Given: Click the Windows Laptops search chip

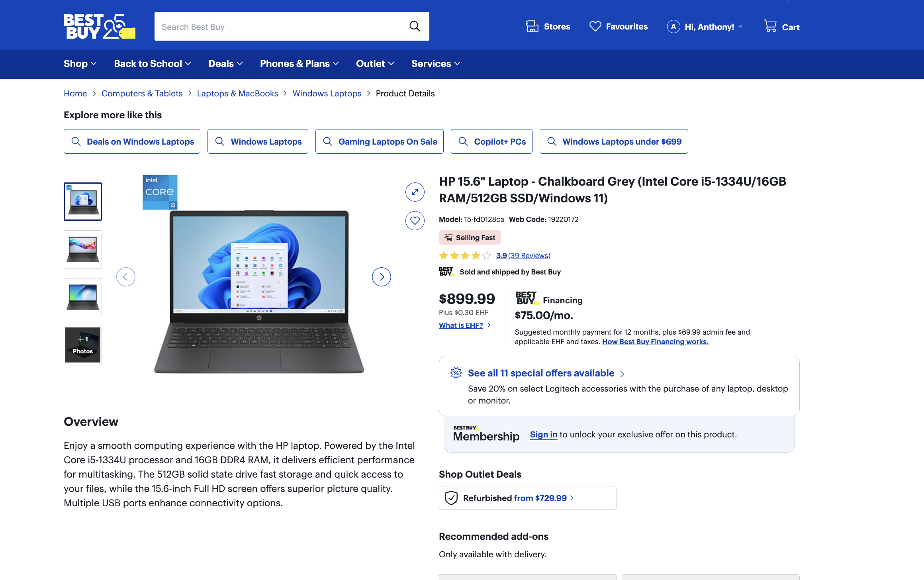Looking at the screenshot, I should tap(258, 141).
